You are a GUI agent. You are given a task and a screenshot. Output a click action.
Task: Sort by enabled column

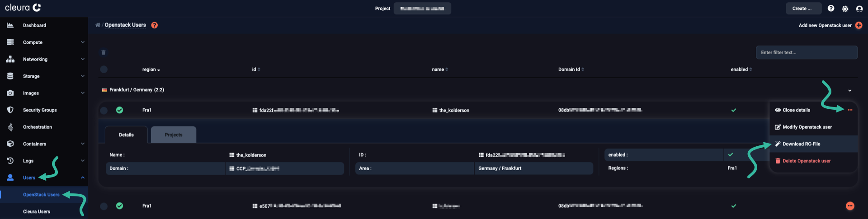[741, 70]
